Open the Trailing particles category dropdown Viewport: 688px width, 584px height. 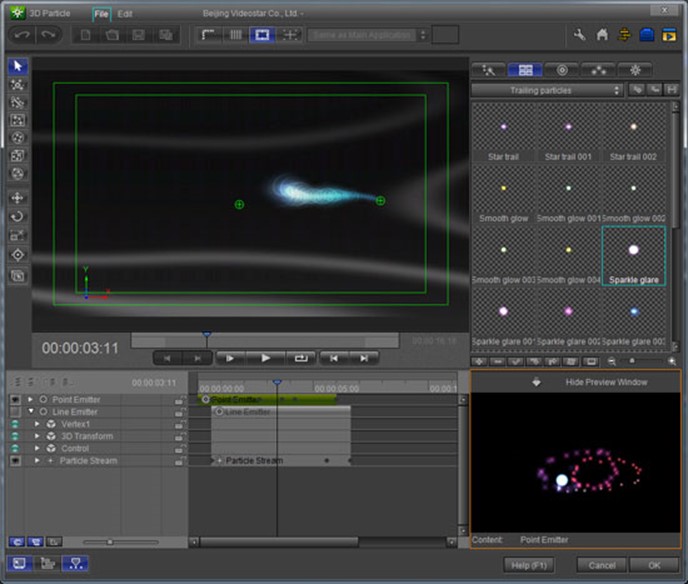[x=547, y=90]
